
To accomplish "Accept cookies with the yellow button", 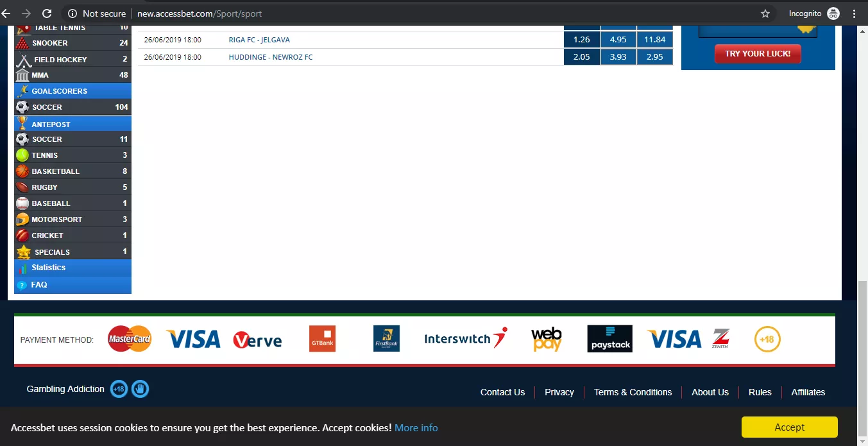I will click(789, 427).
